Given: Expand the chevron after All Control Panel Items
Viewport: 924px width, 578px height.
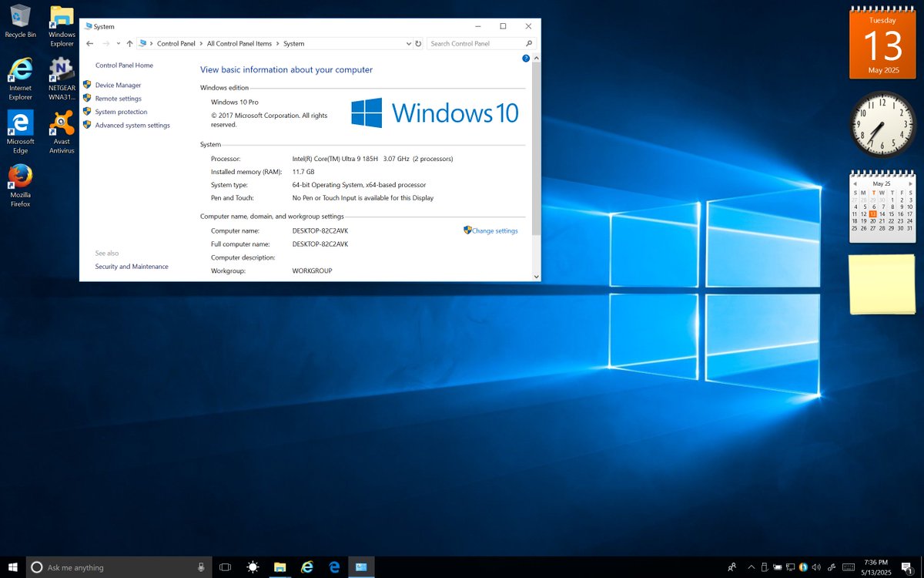Looking at the screenshot, I should pos(278,44).
